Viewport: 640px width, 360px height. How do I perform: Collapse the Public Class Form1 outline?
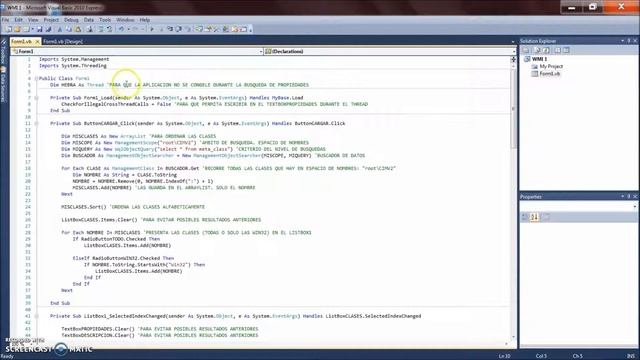click(x=36, y=78)
